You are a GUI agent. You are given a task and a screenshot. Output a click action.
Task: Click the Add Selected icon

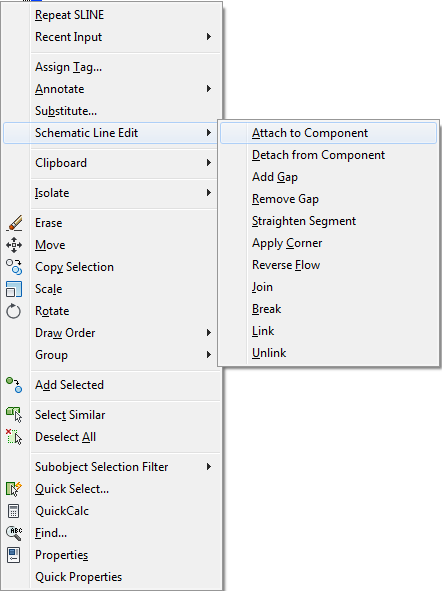14,385
